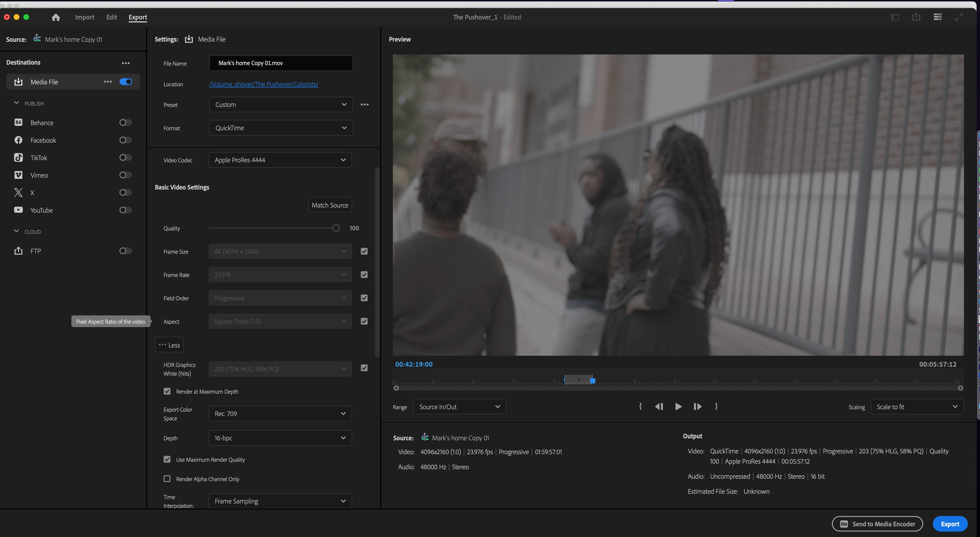Screen dimensions: 980x537
Task: Click the Home icon
Action: (x=56, y=17)
